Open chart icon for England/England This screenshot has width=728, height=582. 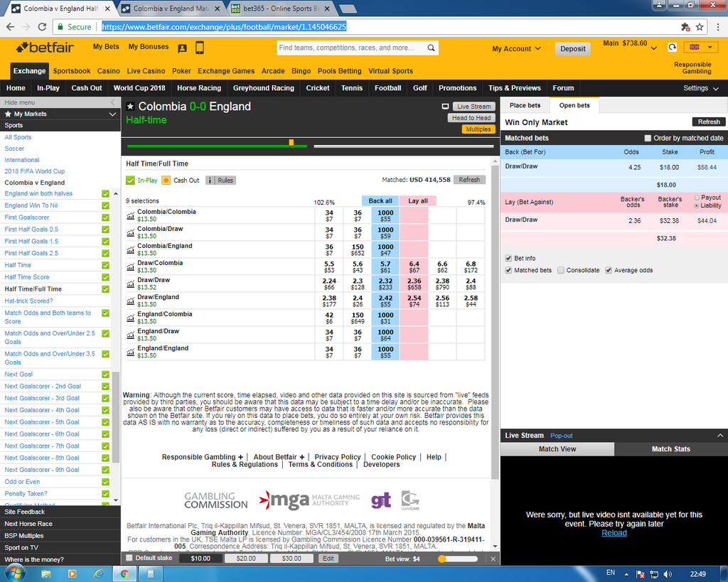pos(131,352)
